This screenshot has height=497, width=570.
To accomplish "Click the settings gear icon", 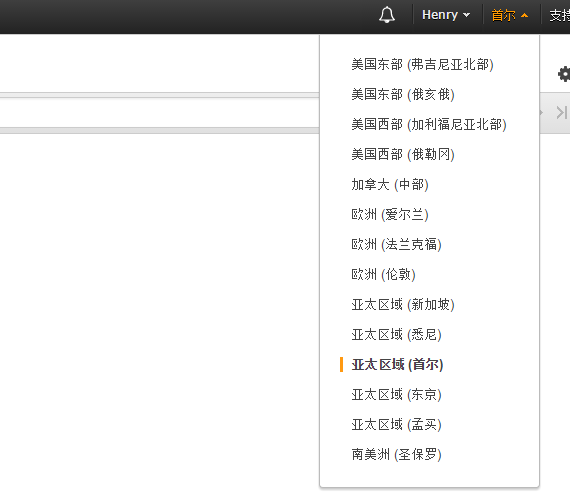I will coord(564,74).
